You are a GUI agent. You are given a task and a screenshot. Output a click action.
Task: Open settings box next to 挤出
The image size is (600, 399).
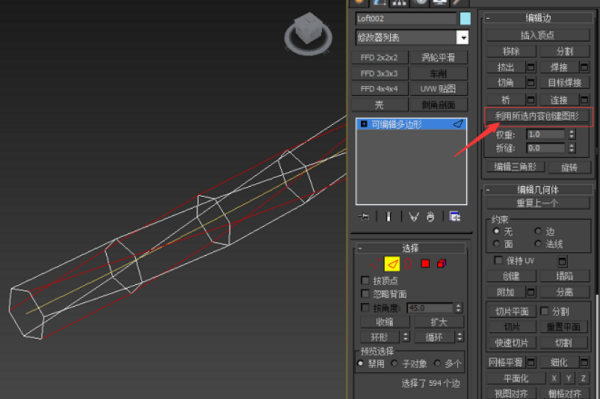click(x=531, y=67)
